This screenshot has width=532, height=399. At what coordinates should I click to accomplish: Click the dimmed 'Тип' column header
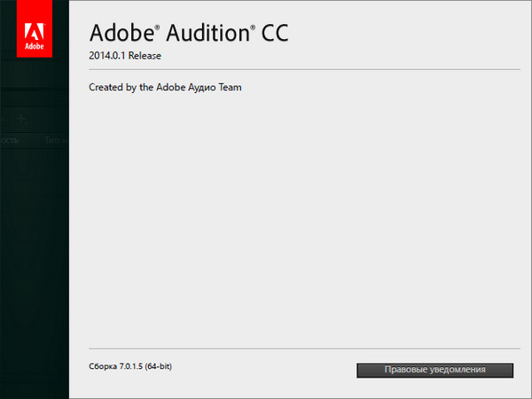tap(53, 140)
